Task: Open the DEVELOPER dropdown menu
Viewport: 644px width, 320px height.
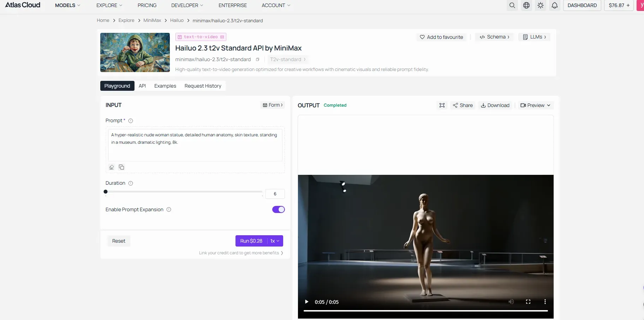Action: pyautogui.click(x=187, y=5)
